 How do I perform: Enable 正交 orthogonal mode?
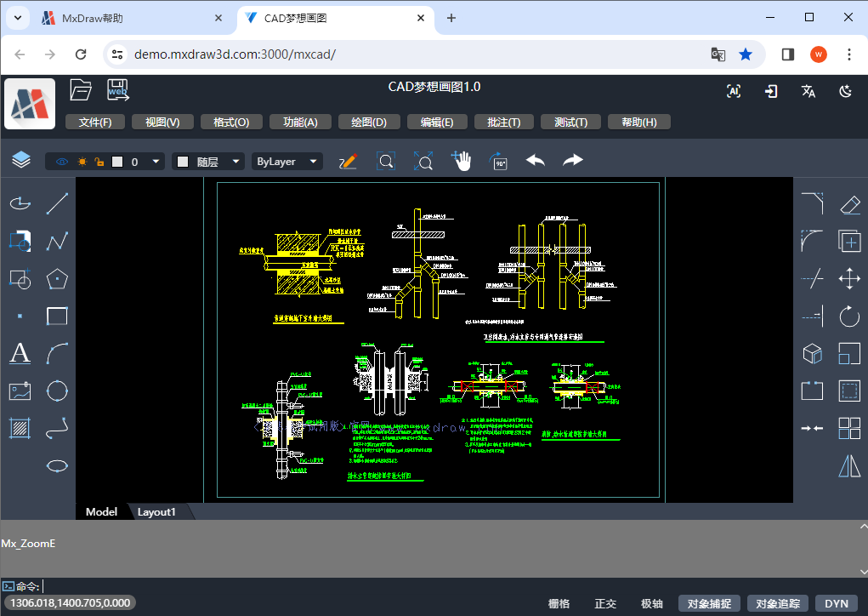[604, 603]
